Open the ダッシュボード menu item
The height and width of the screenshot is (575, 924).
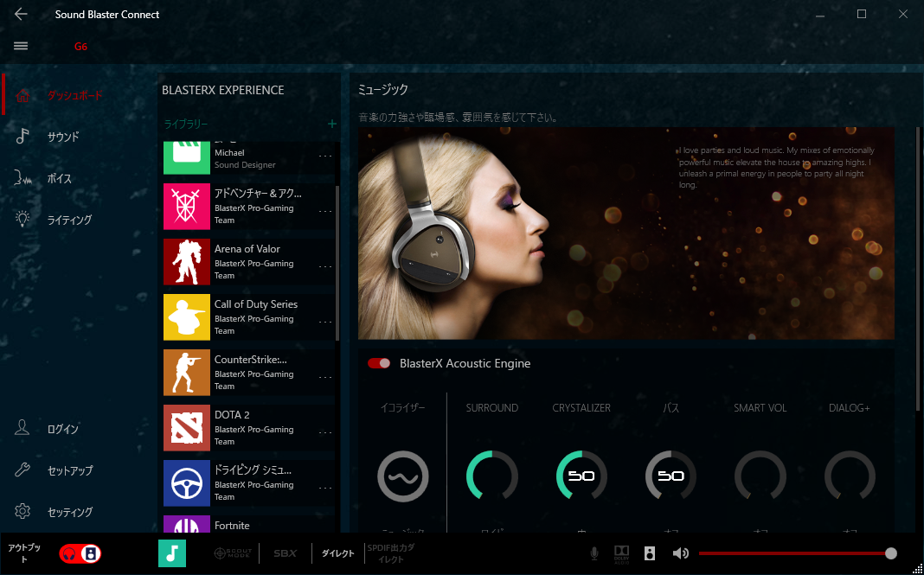point(74,95)
